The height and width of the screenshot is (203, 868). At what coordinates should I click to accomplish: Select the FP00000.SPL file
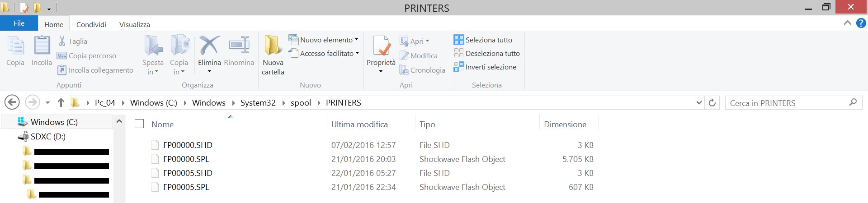186,159
